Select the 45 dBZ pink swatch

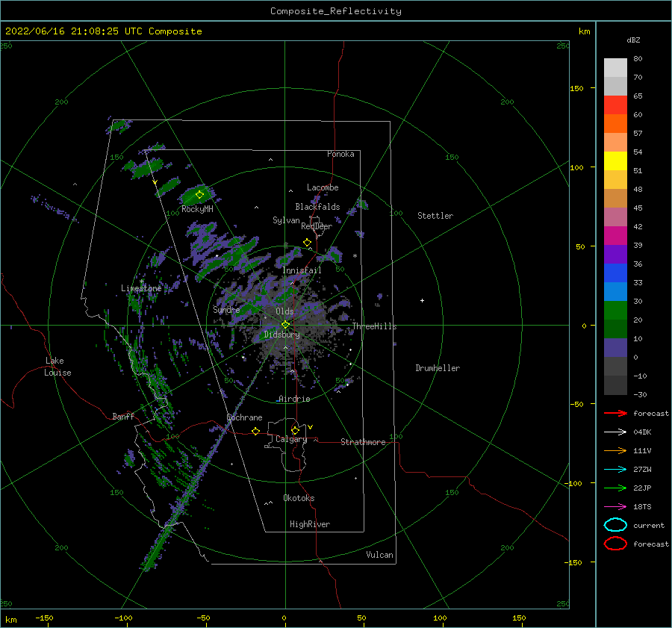[615, 217]
